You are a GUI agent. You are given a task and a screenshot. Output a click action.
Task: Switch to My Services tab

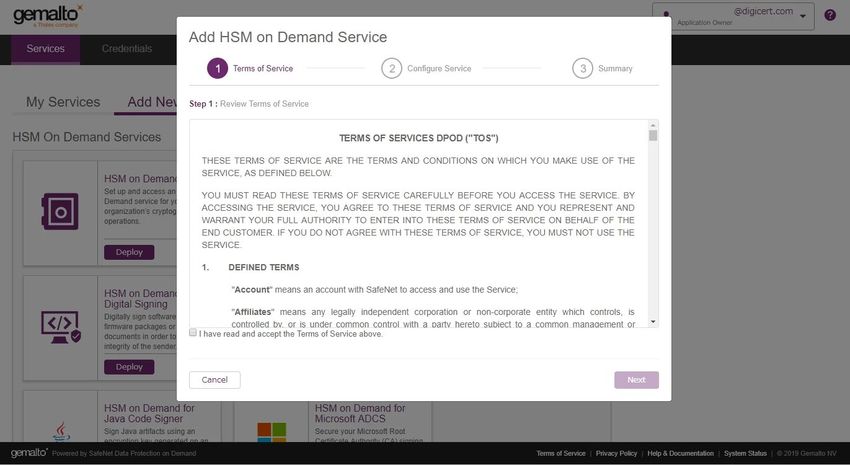point(63,102)
